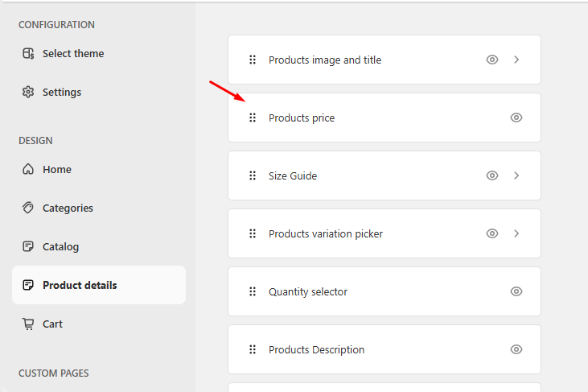Click the DESIGN section heading

35,141
